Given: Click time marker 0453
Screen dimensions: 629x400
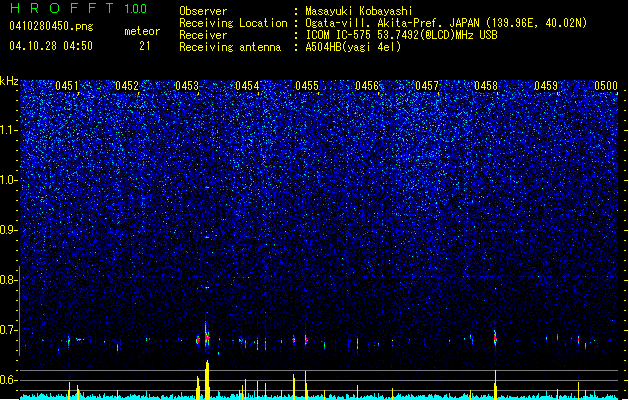Looking at the screenshot, I should point(187,86).
